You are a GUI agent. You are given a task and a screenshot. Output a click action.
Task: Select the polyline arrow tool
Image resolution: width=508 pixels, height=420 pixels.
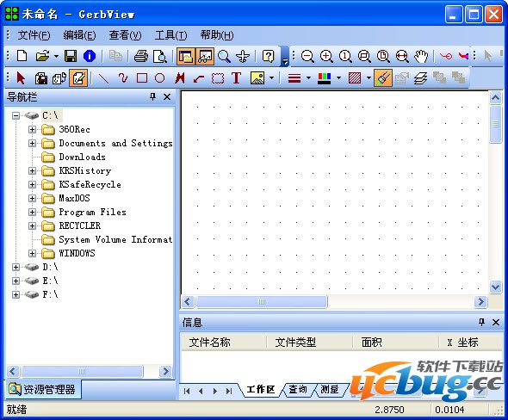coord(199,78)
